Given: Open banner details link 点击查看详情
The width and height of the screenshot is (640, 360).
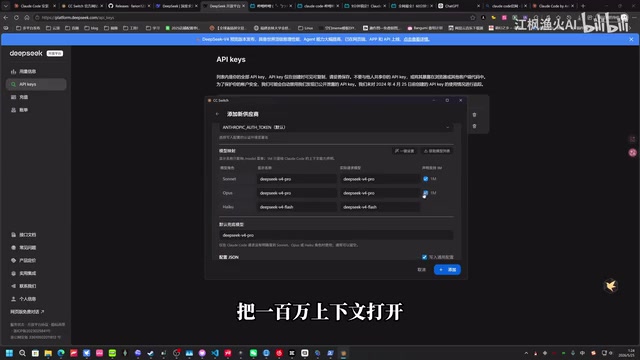Looking at the screenshot, I should 416,39.
